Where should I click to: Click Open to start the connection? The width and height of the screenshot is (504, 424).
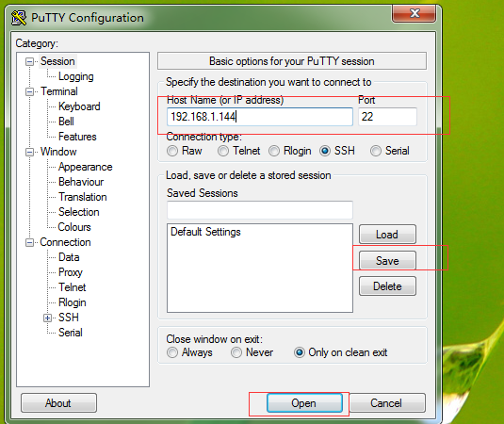(x=304, y=403)
